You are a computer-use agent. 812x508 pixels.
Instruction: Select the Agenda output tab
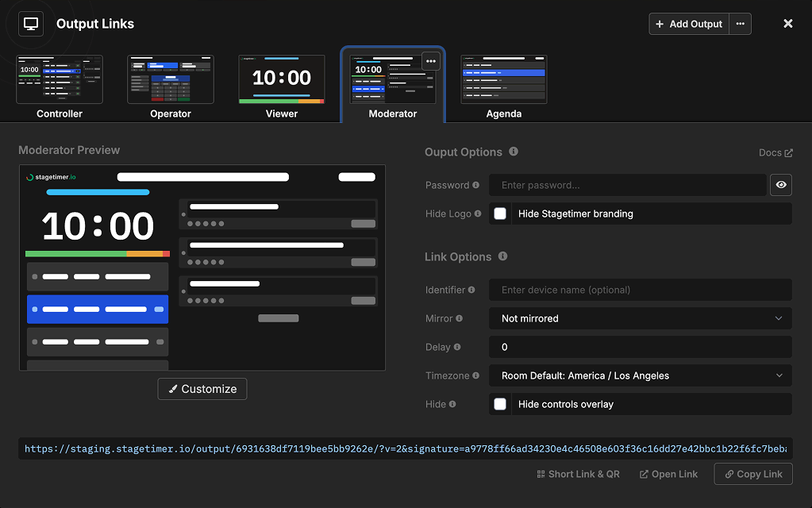[x=503, y=79]
